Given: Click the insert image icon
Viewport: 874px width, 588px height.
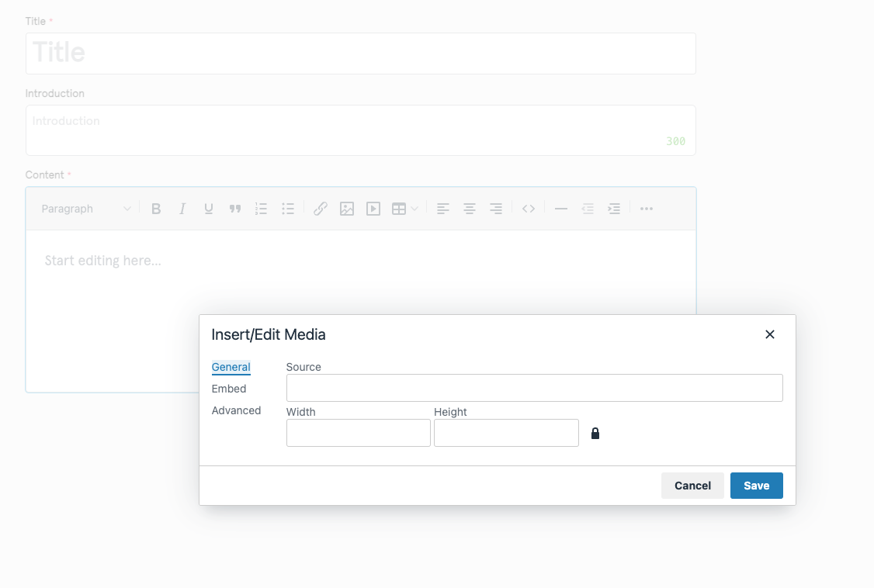Looking at the screenshot, I should 347,209.
